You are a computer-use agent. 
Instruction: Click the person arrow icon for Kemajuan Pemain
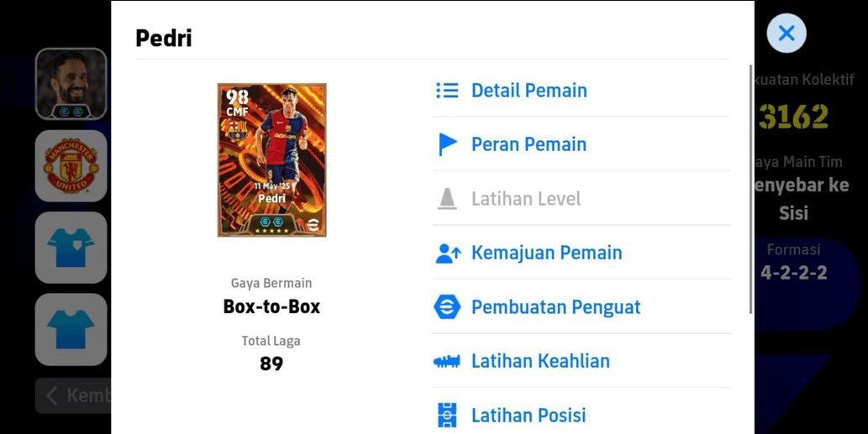(448, 253)
